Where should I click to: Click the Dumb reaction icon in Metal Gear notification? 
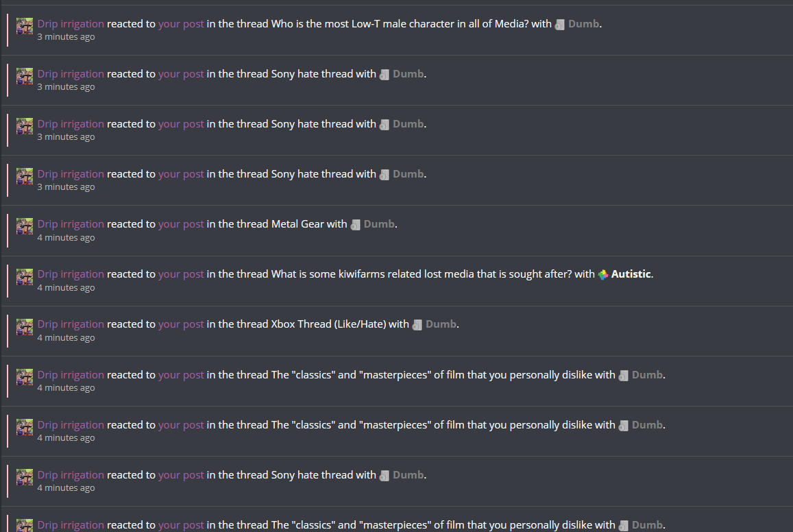click(x=356, y=225)
